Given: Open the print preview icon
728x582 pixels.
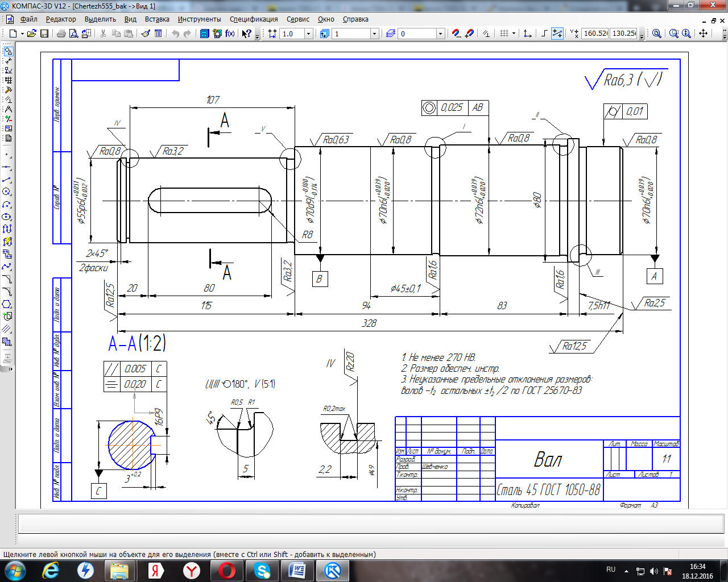Looking at the screenshot, I should tap(73, 34).
